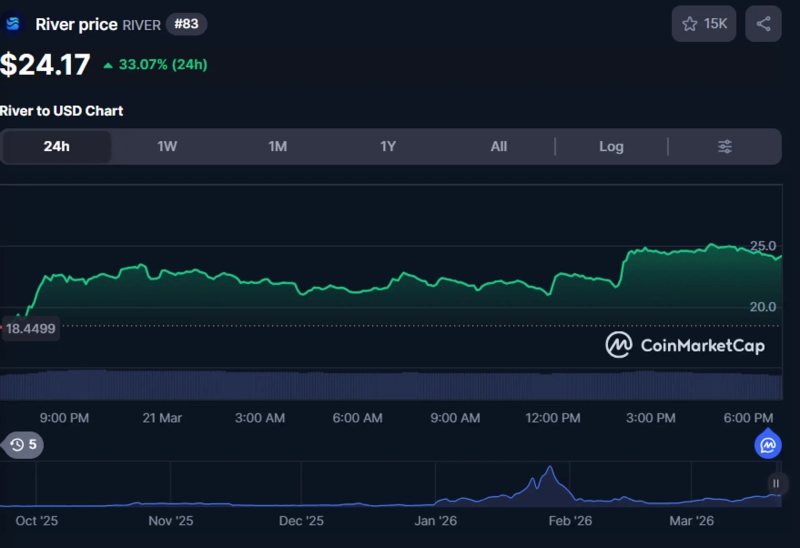
Task: Switch to 1M chart range
Action: tap(277, 147)
